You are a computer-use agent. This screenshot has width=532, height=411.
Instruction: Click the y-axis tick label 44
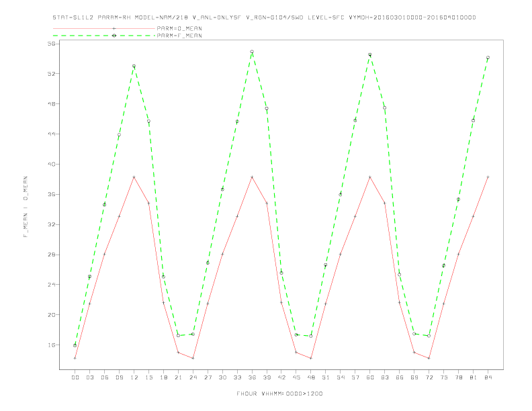click(52, 134)
